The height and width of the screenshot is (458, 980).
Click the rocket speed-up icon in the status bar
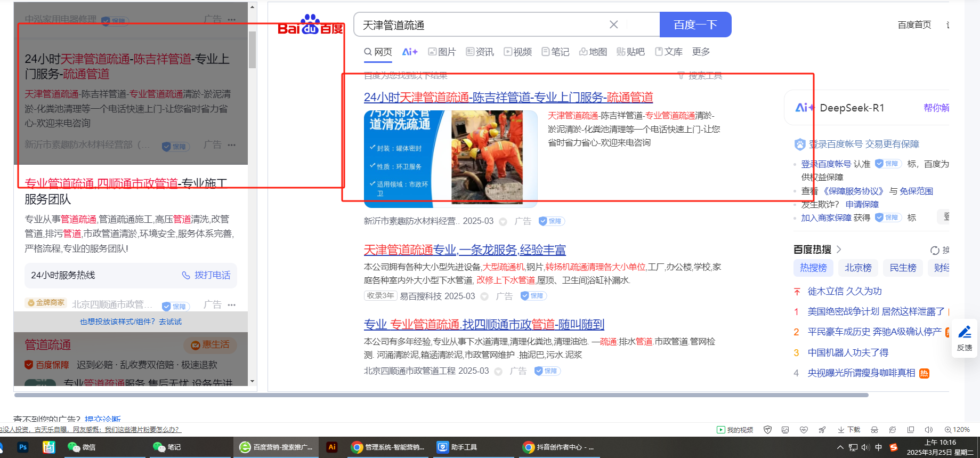[822, 430]
